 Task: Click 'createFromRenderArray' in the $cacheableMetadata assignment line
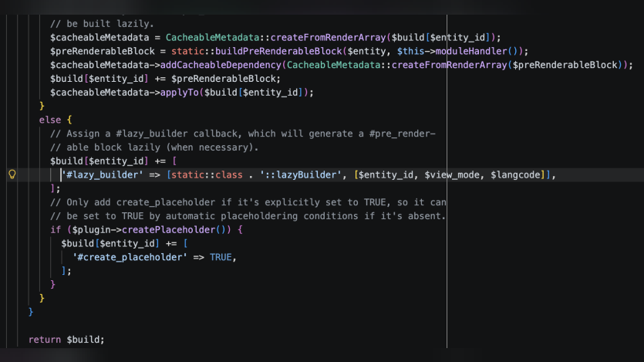pyautogui.click(x=328, y=38)
